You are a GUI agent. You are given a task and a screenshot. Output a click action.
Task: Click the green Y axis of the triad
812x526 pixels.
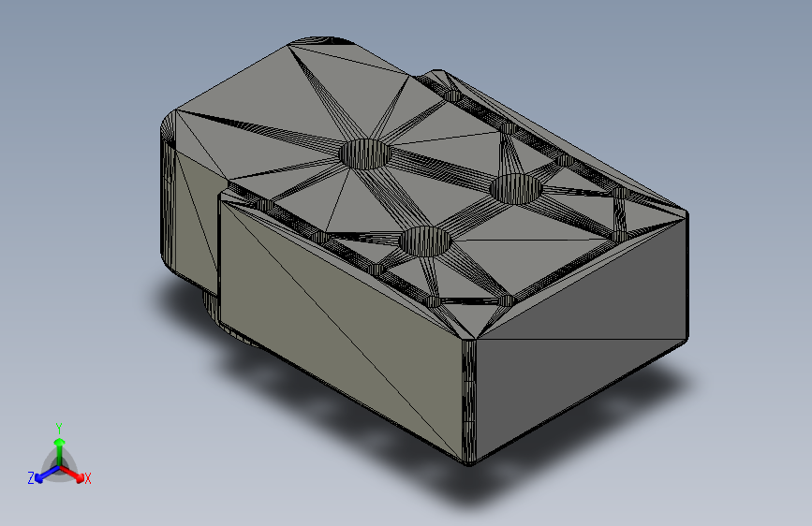60,450
